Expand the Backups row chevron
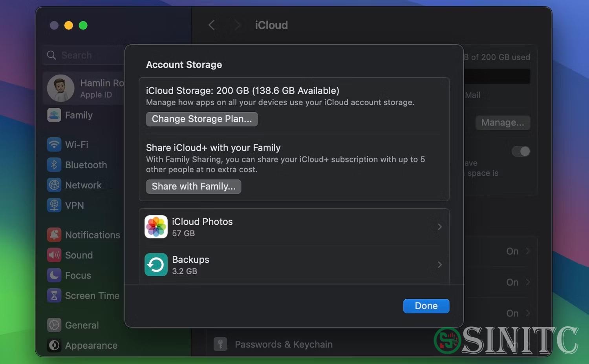The height and width of the screenshot is (364, 589). click(439, 265)
